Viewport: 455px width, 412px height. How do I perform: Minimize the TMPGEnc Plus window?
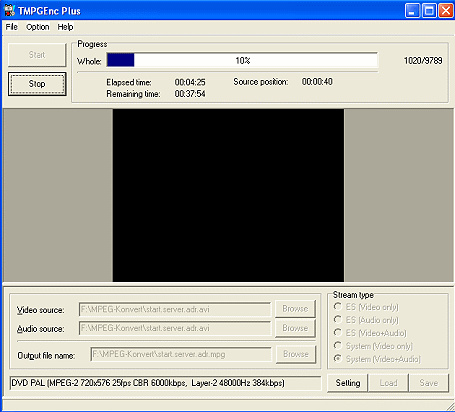412,11
